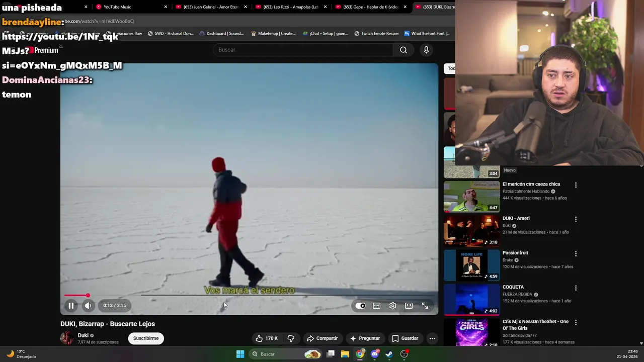Open options for COQUETA video

click(576, 288)
